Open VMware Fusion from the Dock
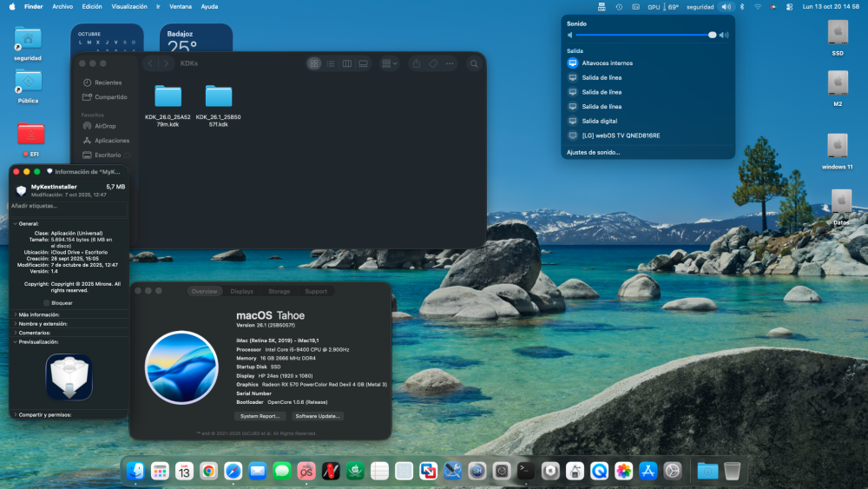The height and width of the screenshot is (489, 868). click(428, 471)
